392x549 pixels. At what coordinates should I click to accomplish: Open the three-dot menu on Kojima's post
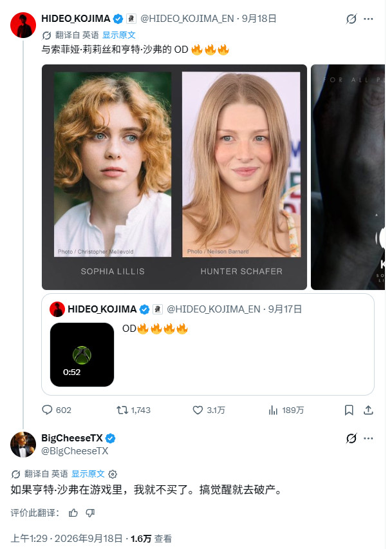(368, 19)
